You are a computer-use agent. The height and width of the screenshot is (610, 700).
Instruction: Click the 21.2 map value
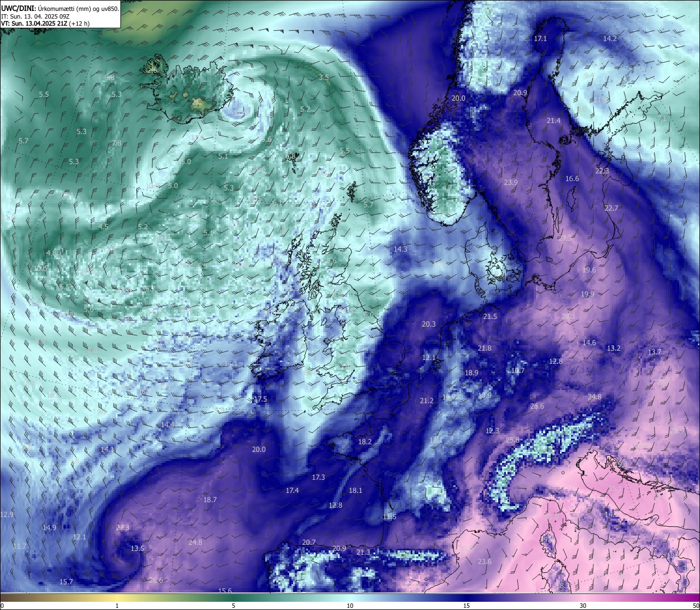point(427,401)
